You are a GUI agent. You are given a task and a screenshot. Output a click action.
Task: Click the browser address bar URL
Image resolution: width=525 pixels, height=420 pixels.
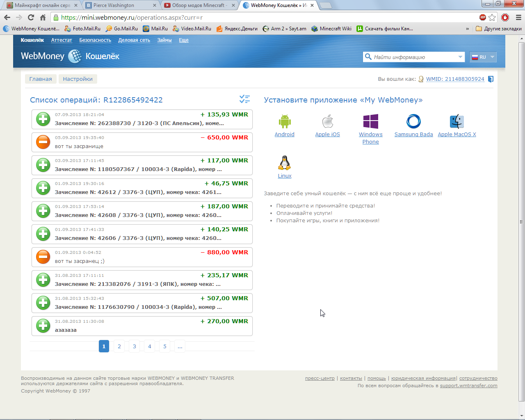tap(132, 17)
